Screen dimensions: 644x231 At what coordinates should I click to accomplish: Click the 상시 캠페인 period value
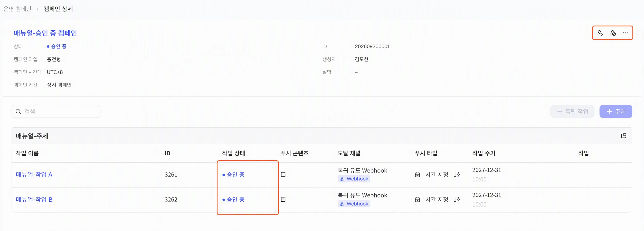(x=59, y=85)
